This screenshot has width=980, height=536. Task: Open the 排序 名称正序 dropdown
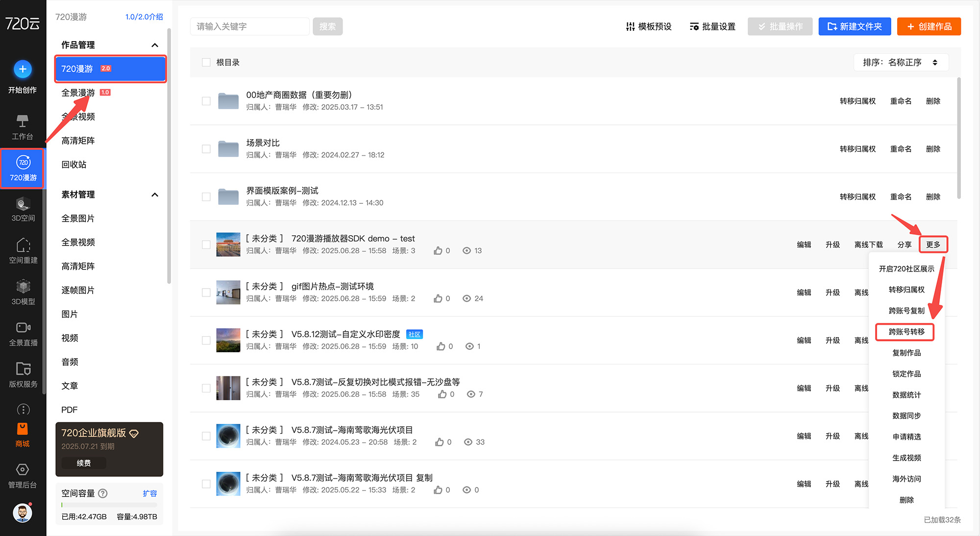coord(901,62)
